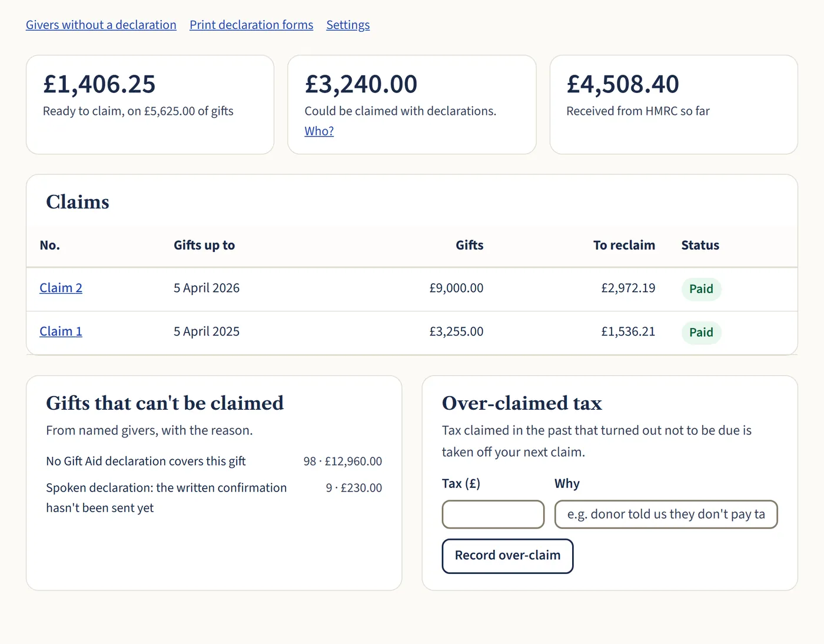Click the Record over-claim button
The image size is (824, 644).
[507, 556]
